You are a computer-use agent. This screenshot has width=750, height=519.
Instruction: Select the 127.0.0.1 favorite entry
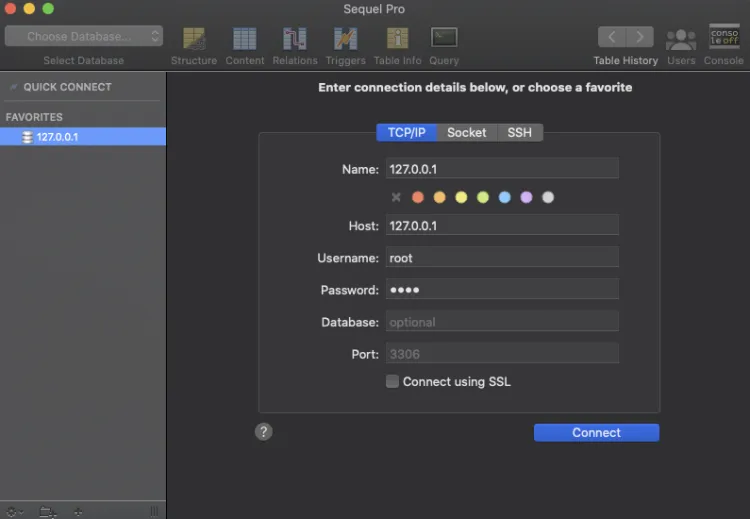click(58, 137)
